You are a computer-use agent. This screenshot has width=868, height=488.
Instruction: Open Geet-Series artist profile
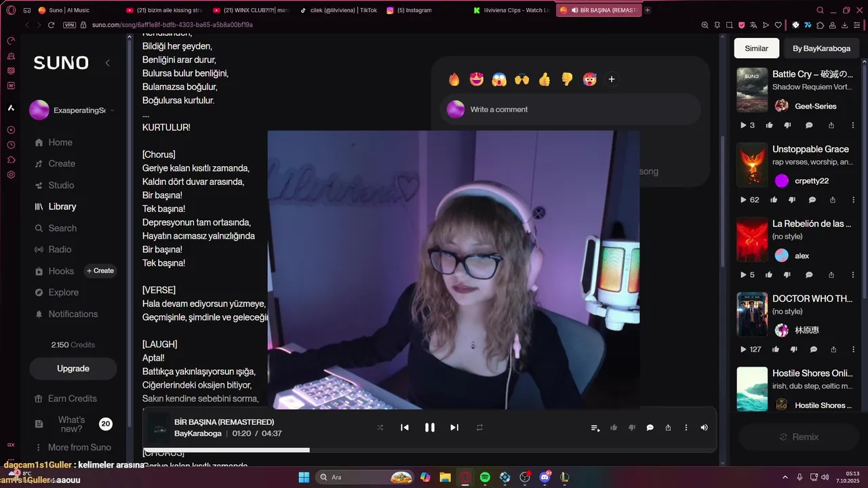816,106
